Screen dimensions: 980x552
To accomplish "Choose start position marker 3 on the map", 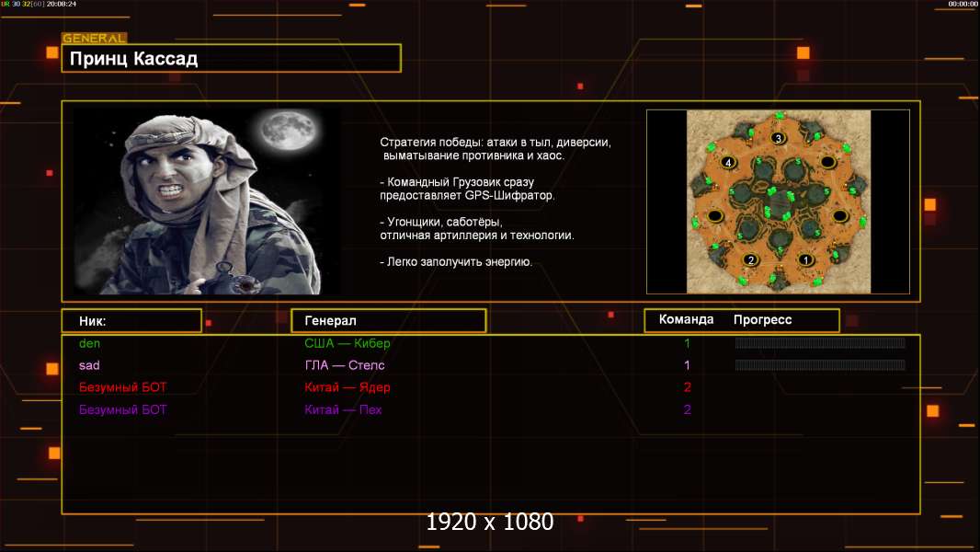I will point(778,138).
